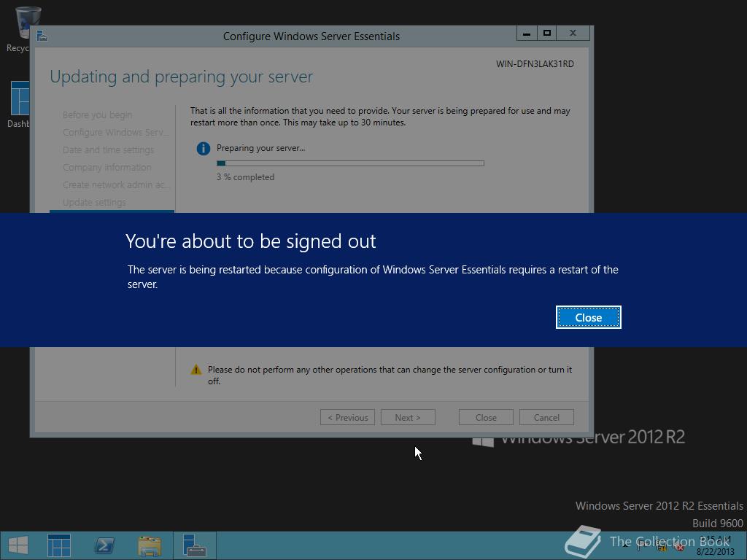The height and width of the screenshot is (560, 747).
Task: Maximize the Configure Windows Server Essentials window
Action: 547,34
